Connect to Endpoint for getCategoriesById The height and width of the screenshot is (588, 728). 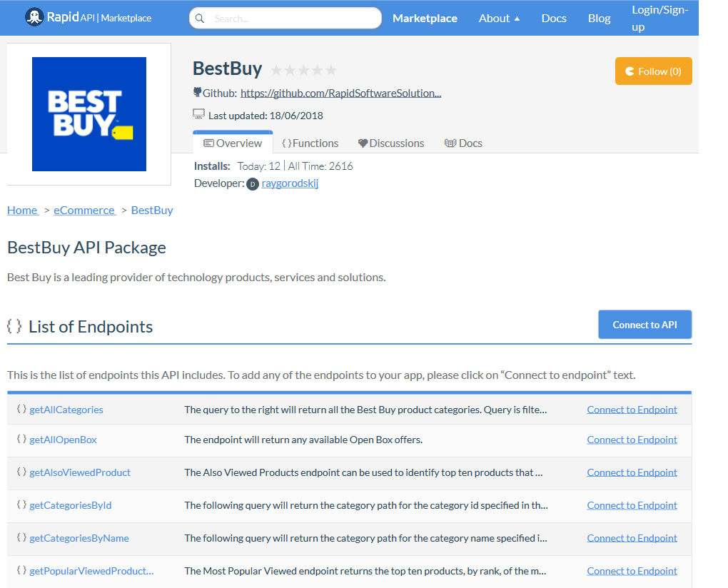click(x=632, y=505)
